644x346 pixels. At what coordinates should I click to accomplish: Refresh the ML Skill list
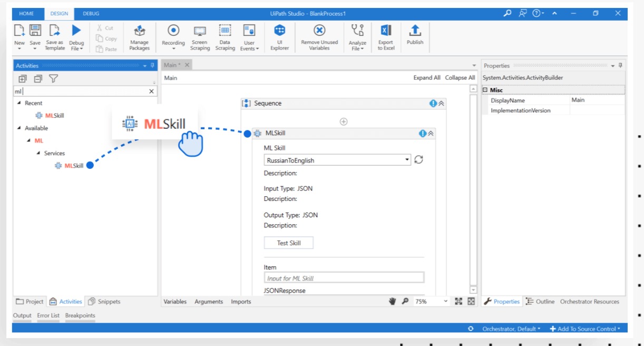pos(418,159)
